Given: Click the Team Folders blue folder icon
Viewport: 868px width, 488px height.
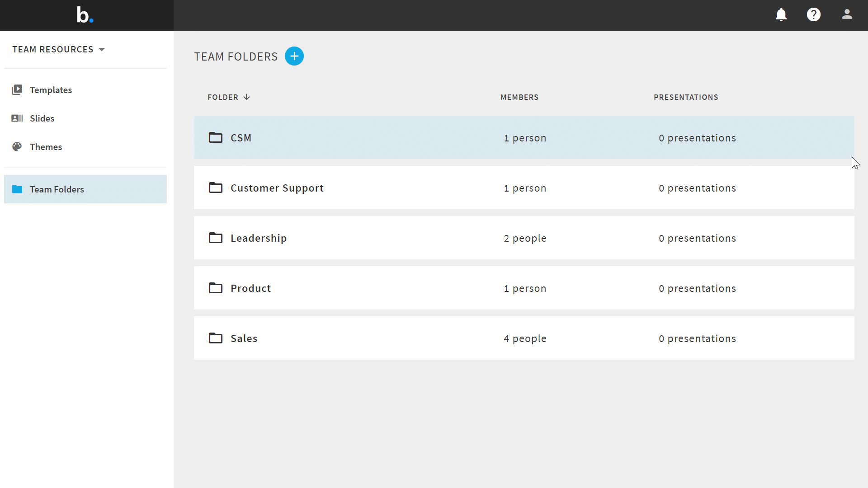Looking at the screenshot, I should pyautogui.click(x=17, y=189).
